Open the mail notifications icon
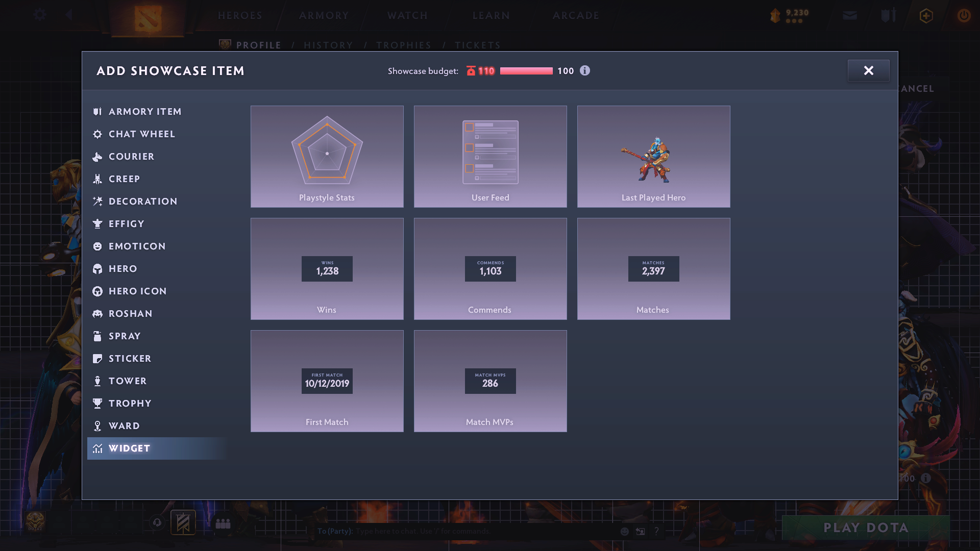Image resolution: width=980 pixels, height=551 pixels. (x=849, y=15)
